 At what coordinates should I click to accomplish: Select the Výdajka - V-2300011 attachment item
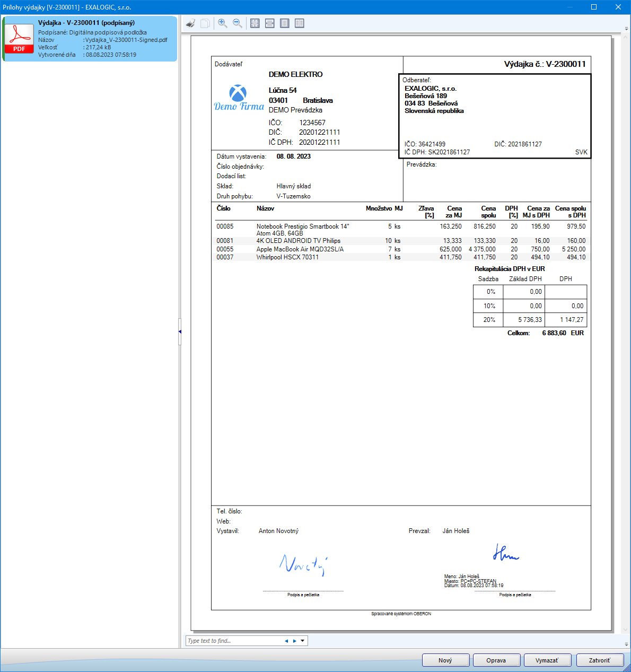[x=90, y=39]
